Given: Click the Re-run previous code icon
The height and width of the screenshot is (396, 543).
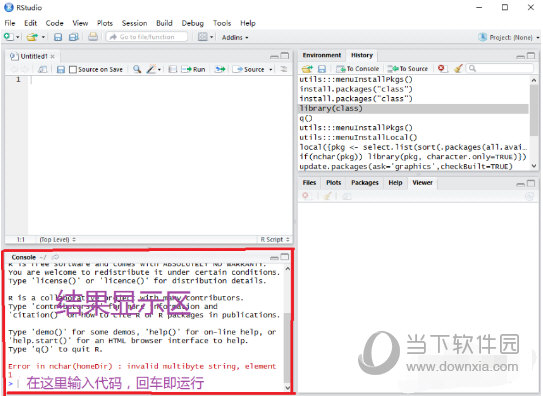Looking at the screenshot, I should coord(220,69).
